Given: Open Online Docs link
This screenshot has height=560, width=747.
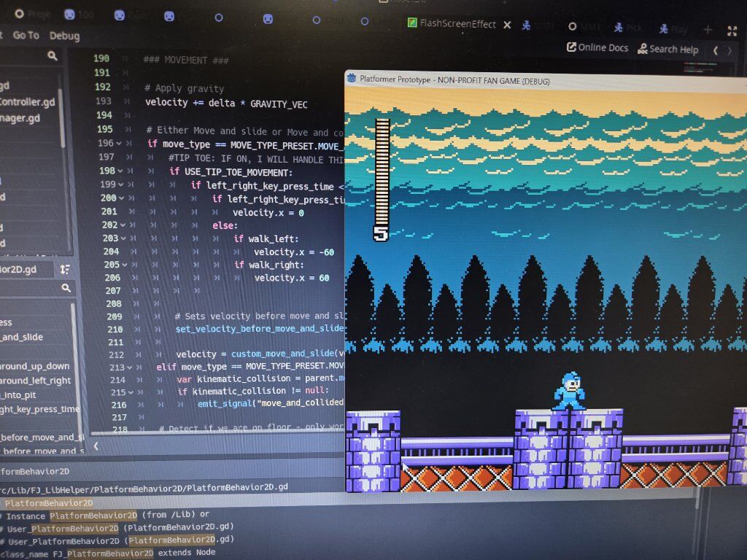Looking at the screenshot, I should tap(597, 48).
